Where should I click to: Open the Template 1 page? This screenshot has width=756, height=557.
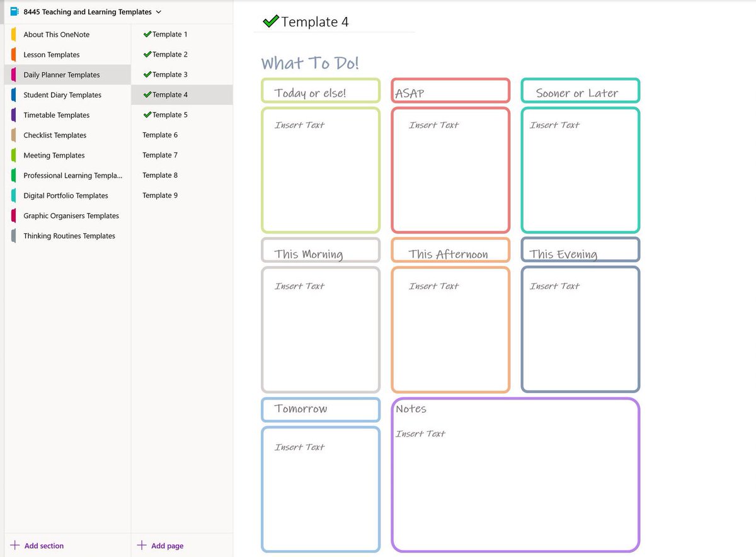coord(182,35)
